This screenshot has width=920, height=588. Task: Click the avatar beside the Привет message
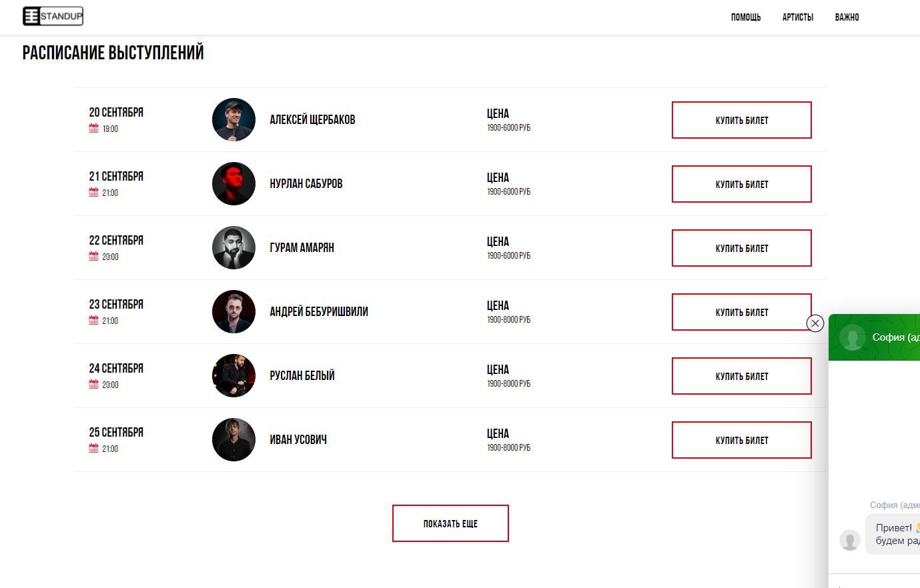[x=849, y=540]
